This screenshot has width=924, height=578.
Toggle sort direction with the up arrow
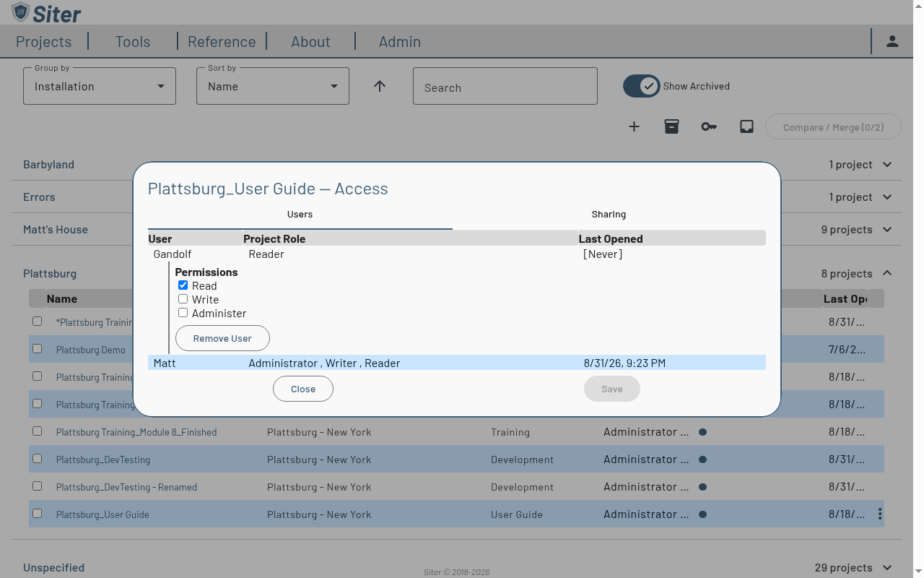(380, 86)
